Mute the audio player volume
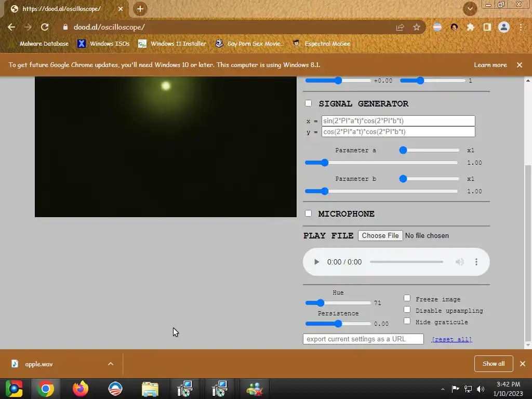 tap(459, 262)
